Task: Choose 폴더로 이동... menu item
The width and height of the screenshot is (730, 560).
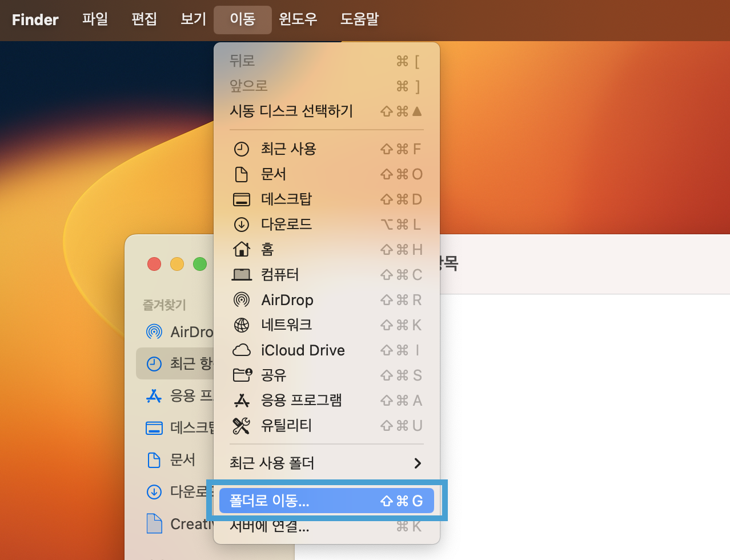Action: (x=327, y=501)
